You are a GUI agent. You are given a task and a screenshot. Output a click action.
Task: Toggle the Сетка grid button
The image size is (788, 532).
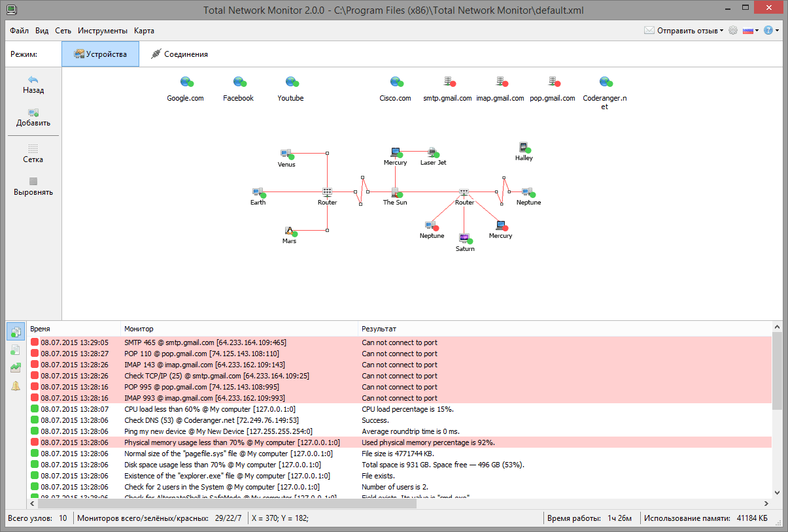[x=33, y=154]
